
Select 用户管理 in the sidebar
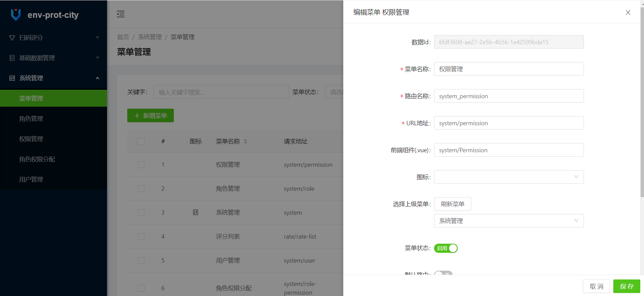[x=53, y=179]
